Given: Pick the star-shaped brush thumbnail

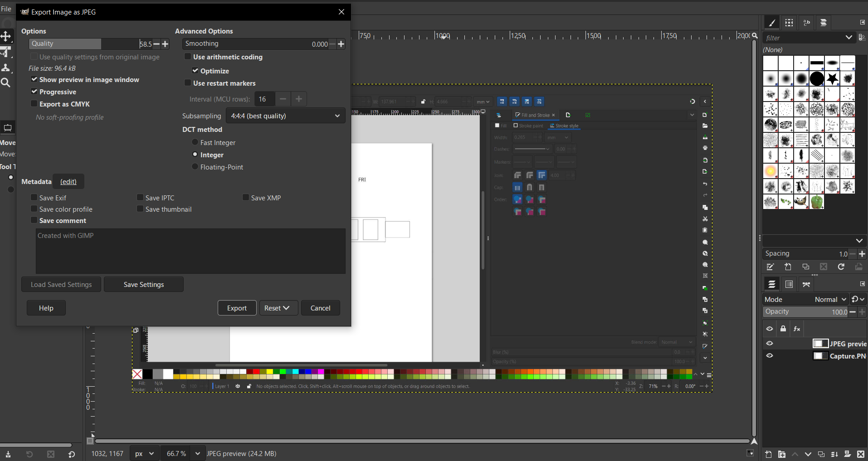Looking at the screenshot, I should 832,78.
